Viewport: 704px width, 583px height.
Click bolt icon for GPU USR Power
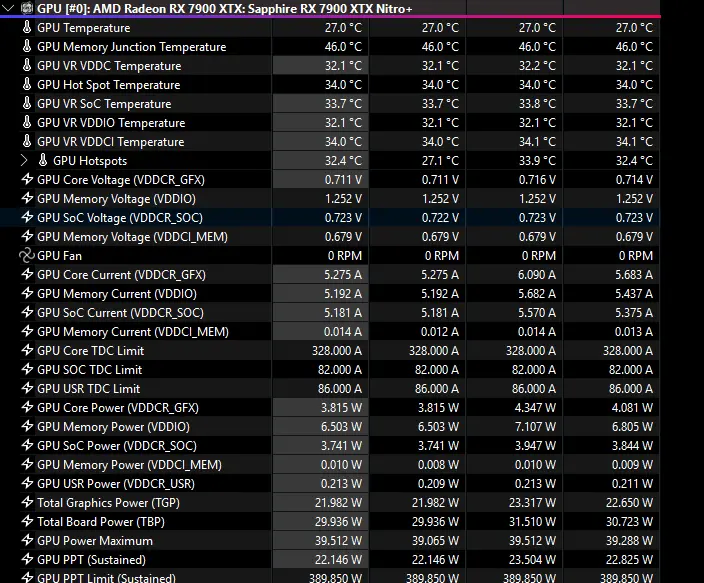27,483
